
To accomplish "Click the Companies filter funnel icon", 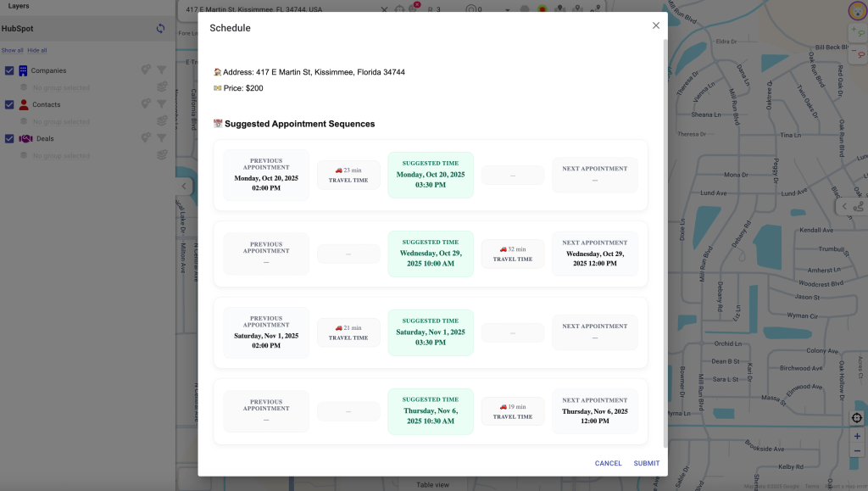I will tap(161, 70).
